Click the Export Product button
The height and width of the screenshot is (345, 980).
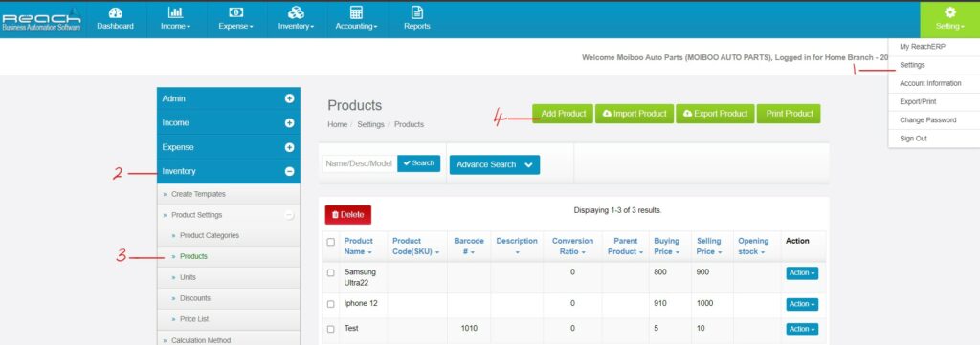[715, 114]
